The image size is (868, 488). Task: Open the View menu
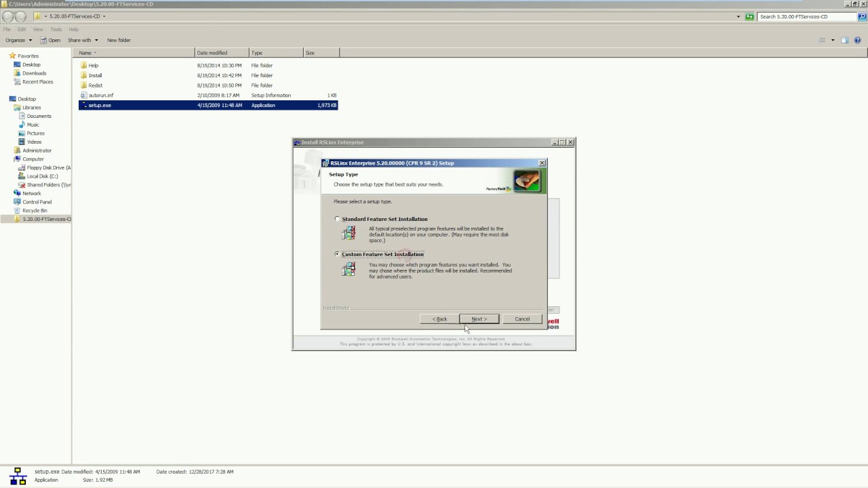coord(38,29)
